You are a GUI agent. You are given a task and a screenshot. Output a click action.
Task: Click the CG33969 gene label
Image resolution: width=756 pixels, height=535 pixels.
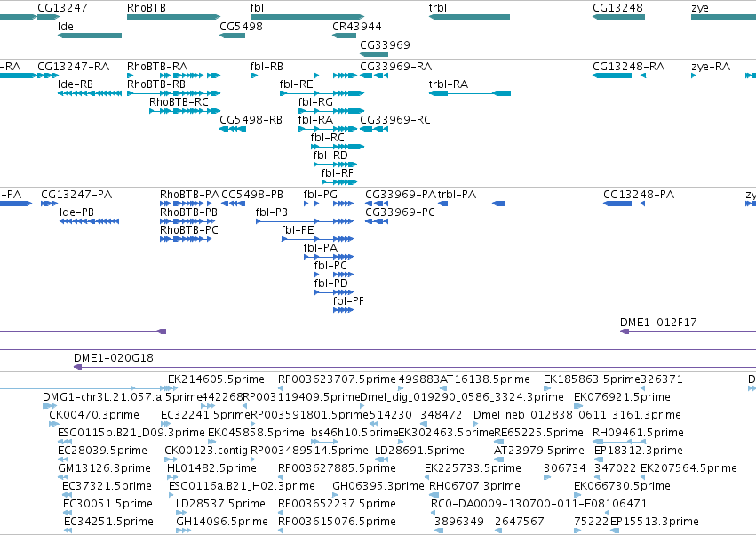coord(385,44)
